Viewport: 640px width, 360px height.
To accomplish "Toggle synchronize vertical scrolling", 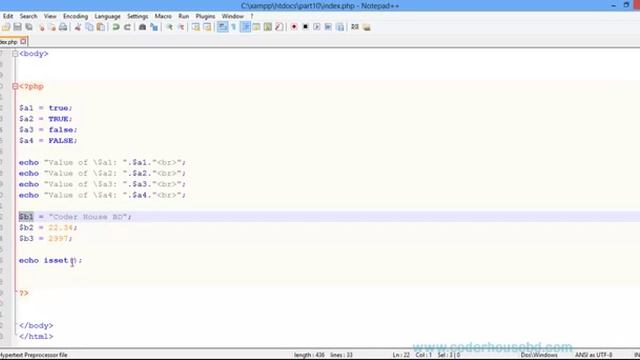I will [x=196, y=27].
